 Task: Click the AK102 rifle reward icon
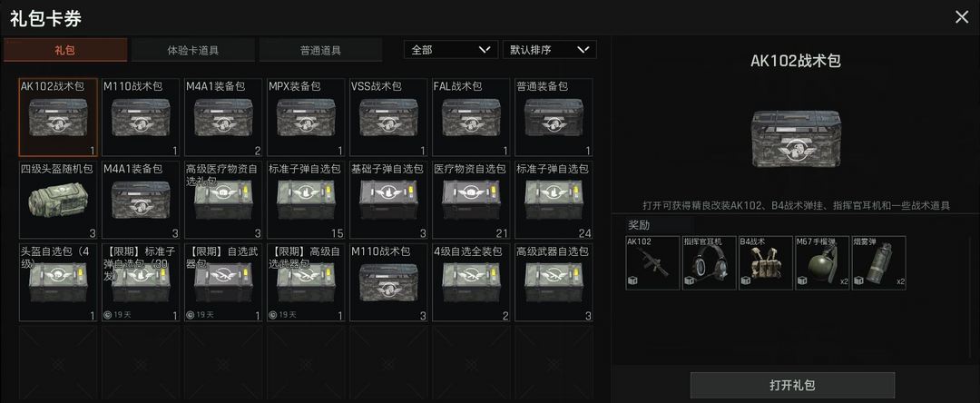click(652, 263)
